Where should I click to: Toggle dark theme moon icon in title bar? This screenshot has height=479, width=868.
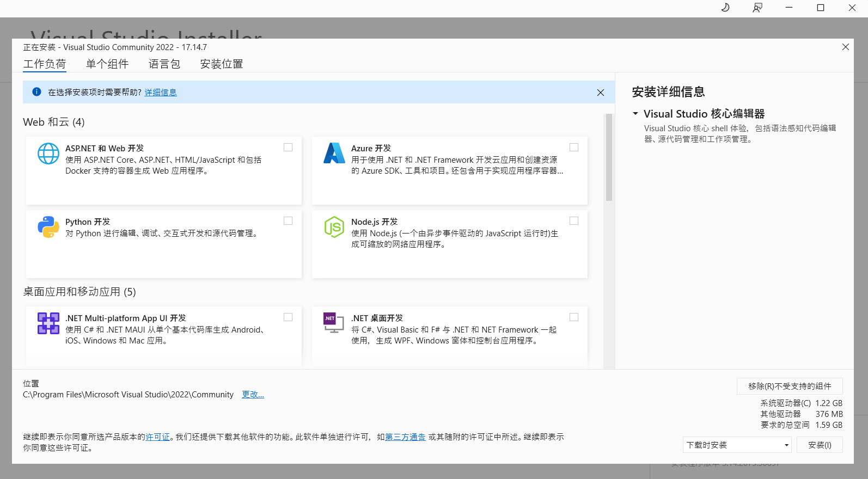point(725,8)
